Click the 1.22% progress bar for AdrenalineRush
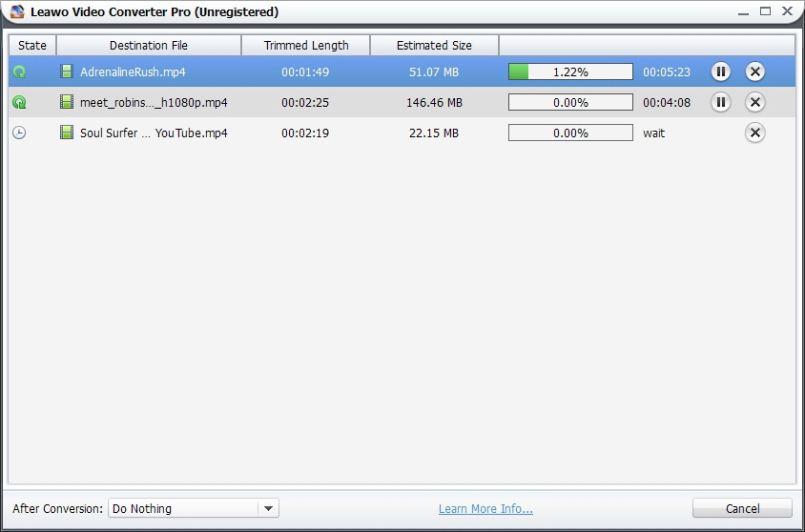 pos(570,72)
